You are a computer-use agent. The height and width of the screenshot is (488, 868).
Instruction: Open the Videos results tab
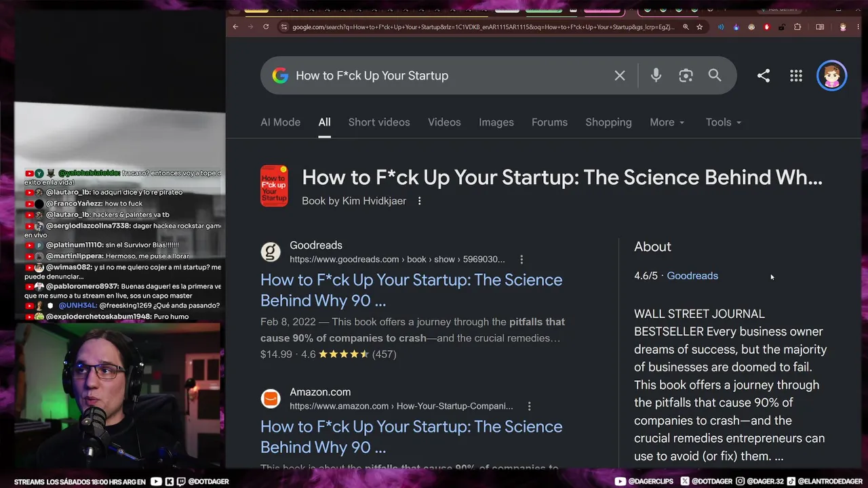tap(444, 122)
